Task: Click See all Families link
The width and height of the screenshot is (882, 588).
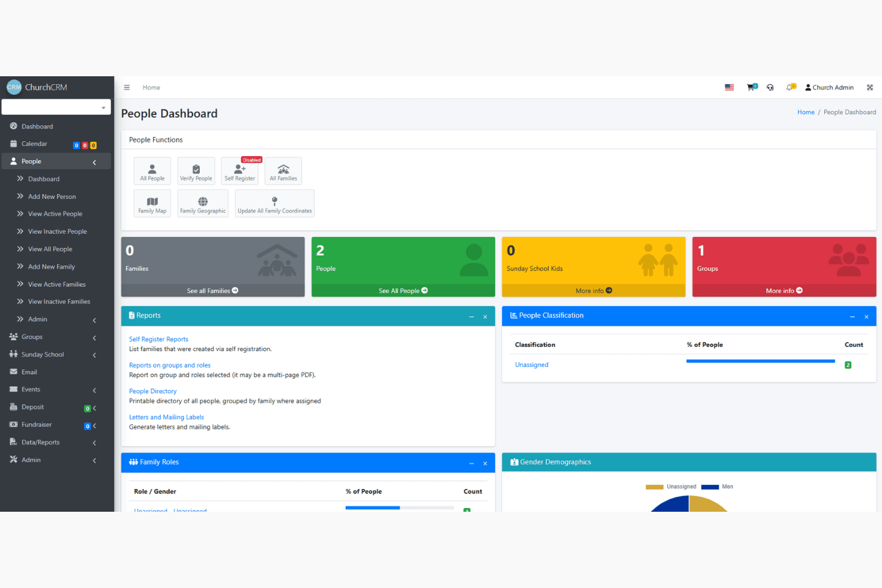Action: tap(213, 291)
